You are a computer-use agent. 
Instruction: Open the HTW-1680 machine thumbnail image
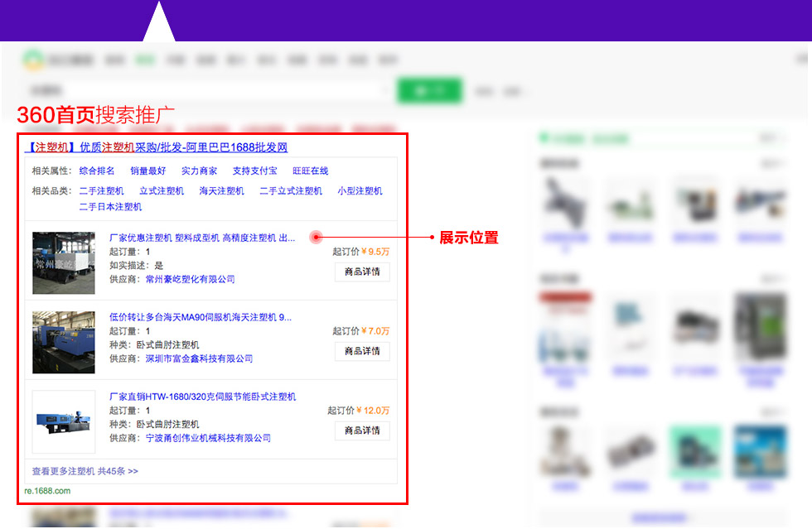coord(64,422)
